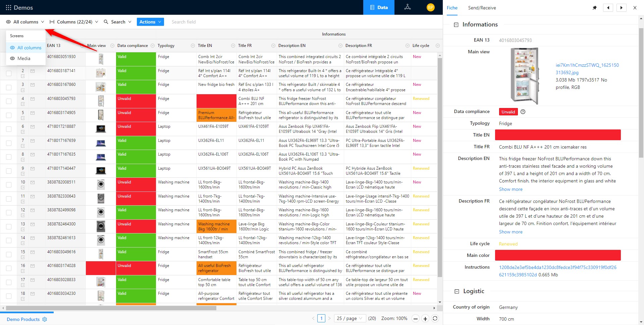The height and width of the screenshot is (325, 644).
Task: Expand the Columns (22/24) dropdown
Action: [x=74, y=22]
